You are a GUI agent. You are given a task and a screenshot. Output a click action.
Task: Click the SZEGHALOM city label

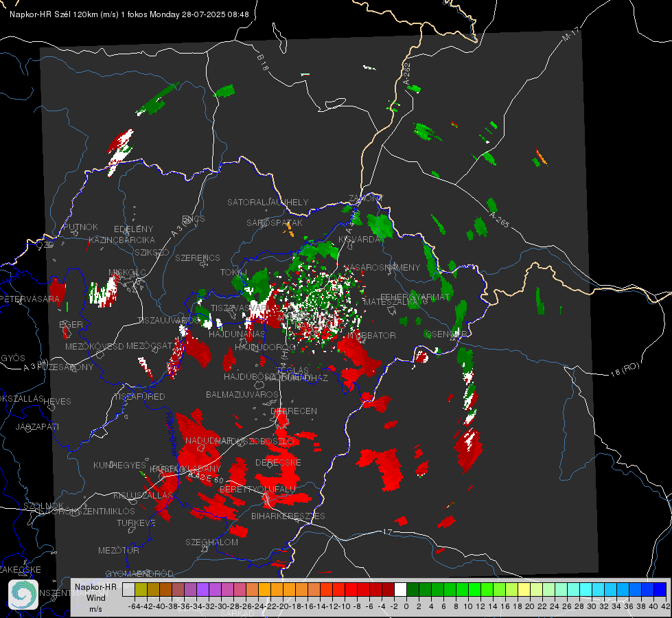(x=211, y=542)
